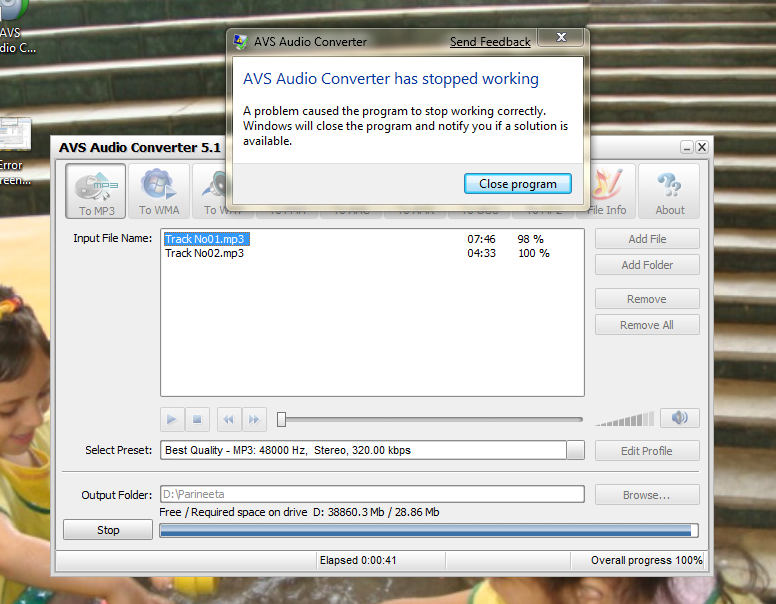Click the Add Folder button

click(647, 265)
